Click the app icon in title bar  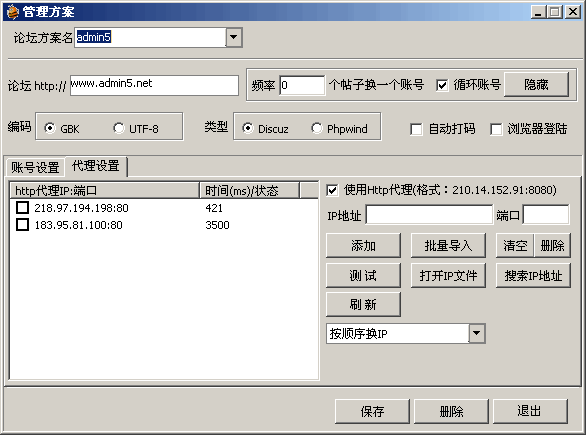[x=12, y=12]
